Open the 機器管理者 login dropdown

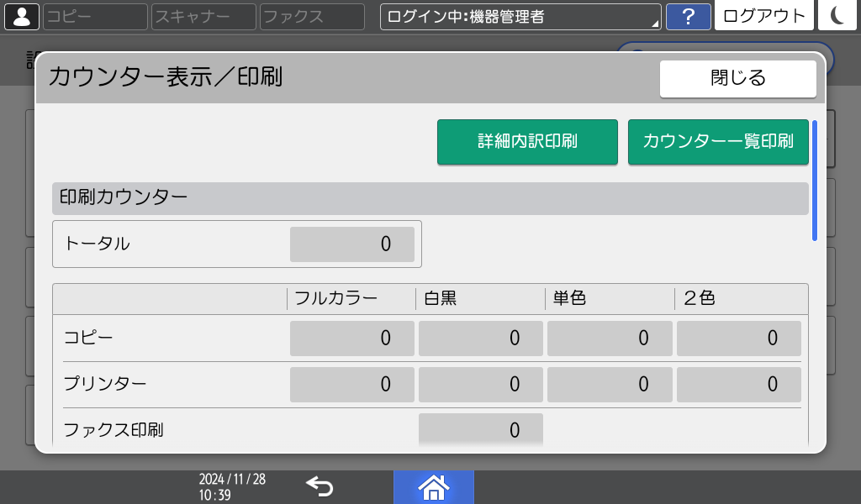tap(520, 15)
